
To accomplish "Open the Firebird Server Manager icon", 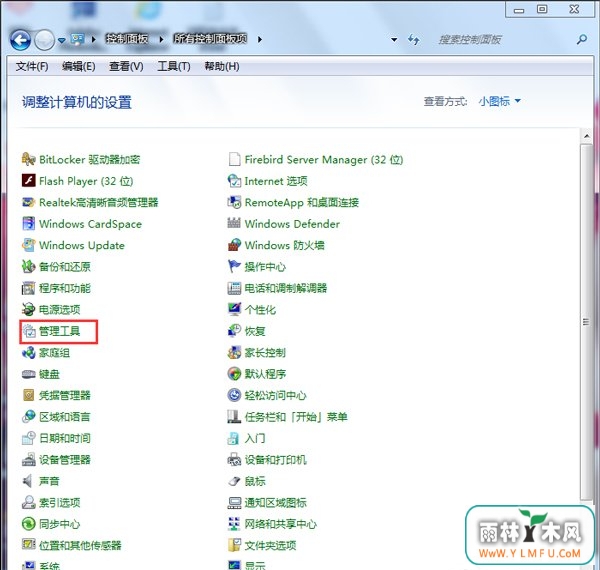I will pos(234,159).
